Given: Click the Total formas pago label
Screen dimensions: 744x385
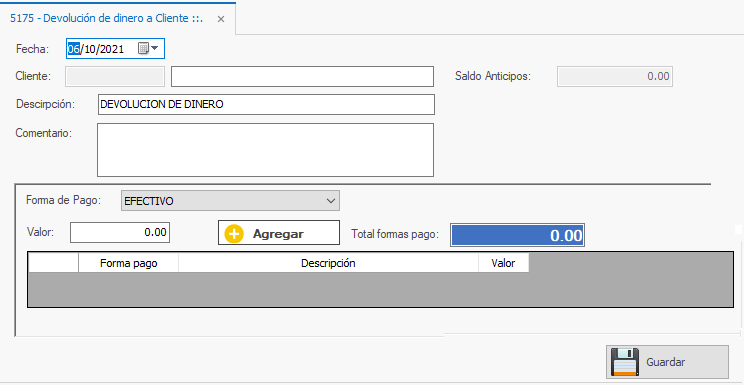Looking at the screenshot, I should pyautogui.click(x=395, y=234).
